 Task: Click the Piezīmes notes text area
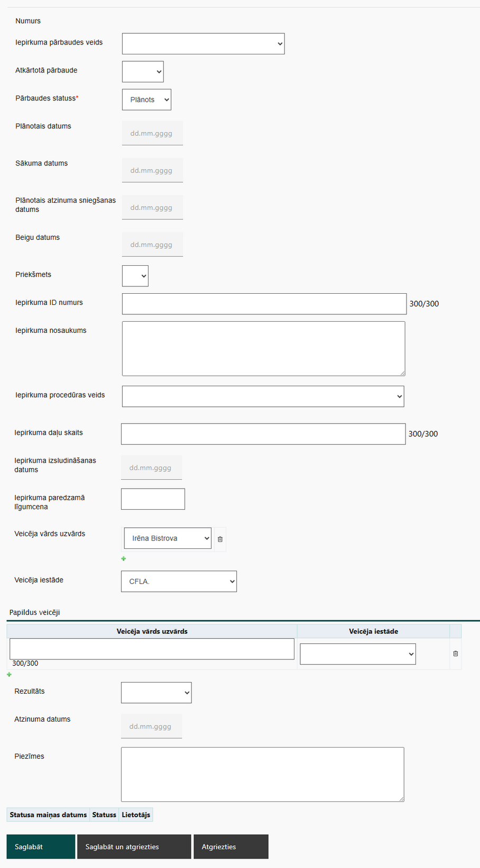coord(262,774)
